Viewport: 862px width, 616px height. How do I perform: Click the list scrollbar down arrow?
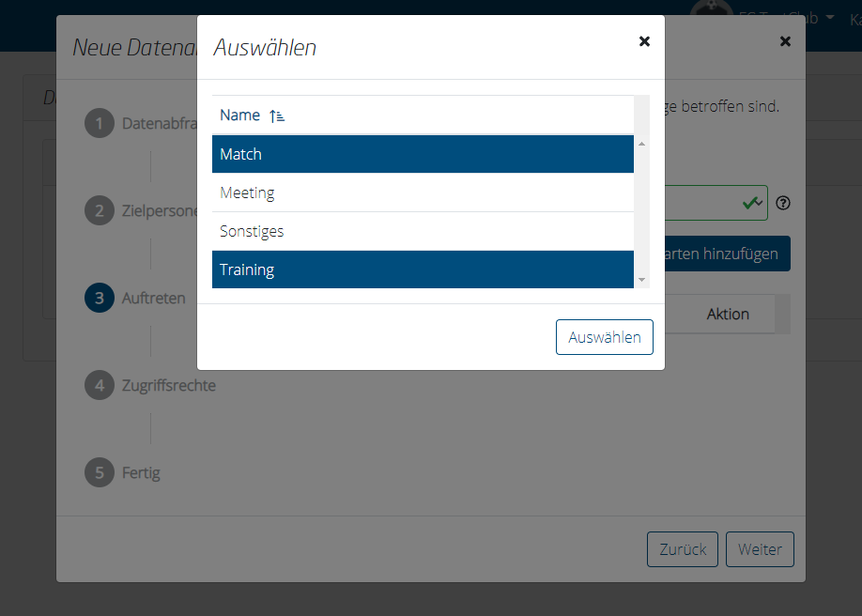point(641,280)
